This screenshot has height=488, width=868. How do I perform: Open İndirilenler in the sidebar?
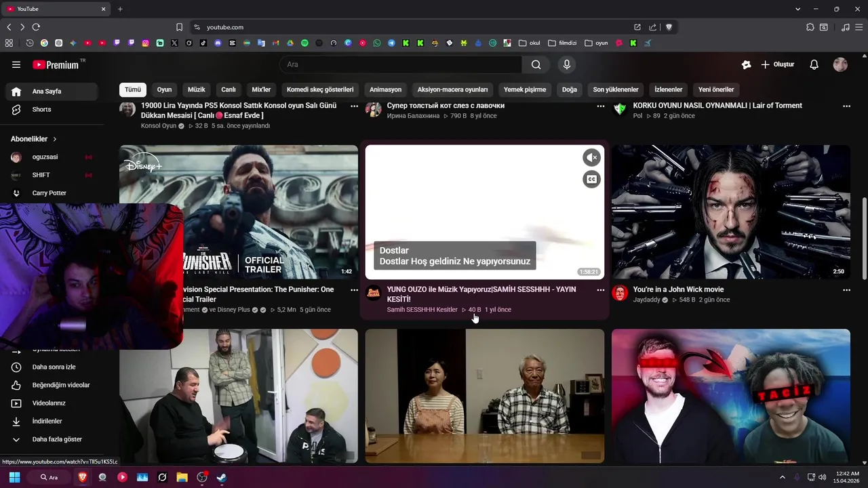(52, 421)
